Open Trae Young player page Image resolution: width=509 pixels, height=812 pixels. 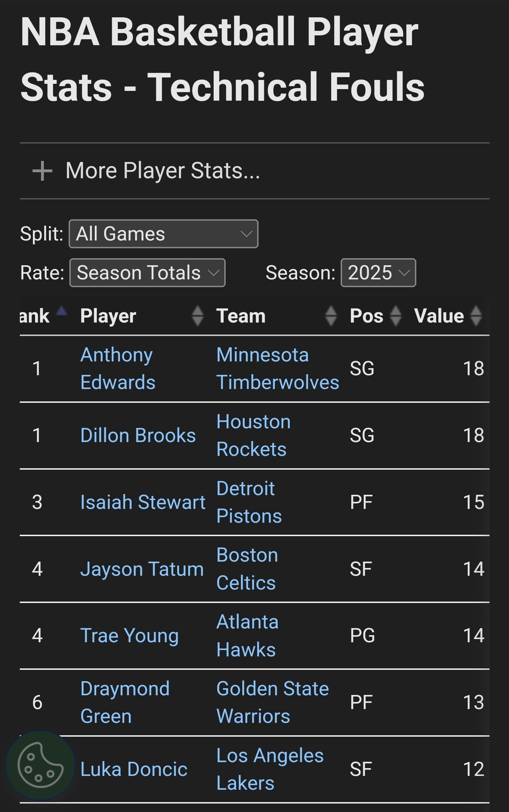point(129,636)
